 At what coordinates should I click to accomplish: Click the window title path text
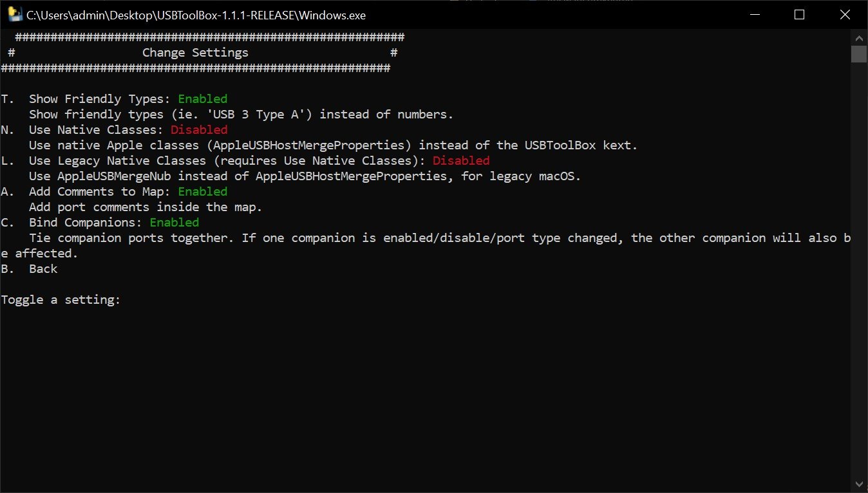point(196,15)
